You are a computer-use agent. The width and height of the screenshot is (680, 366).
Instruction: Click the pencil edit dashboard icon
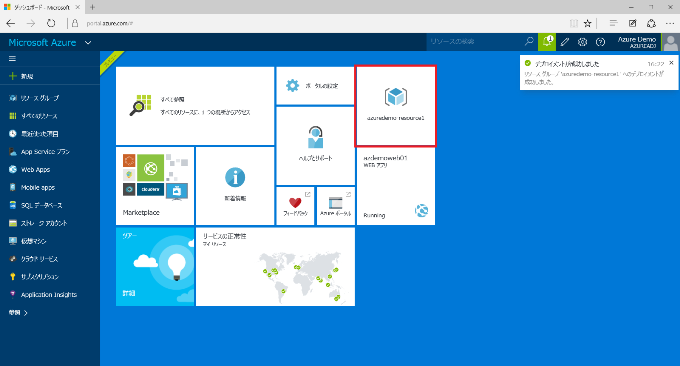coord(565,42)
